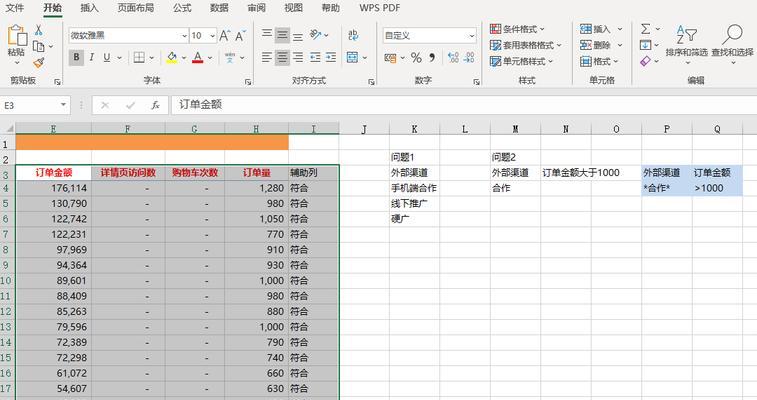
Task: Toggle bold formatting
Action: click(76, 58)
